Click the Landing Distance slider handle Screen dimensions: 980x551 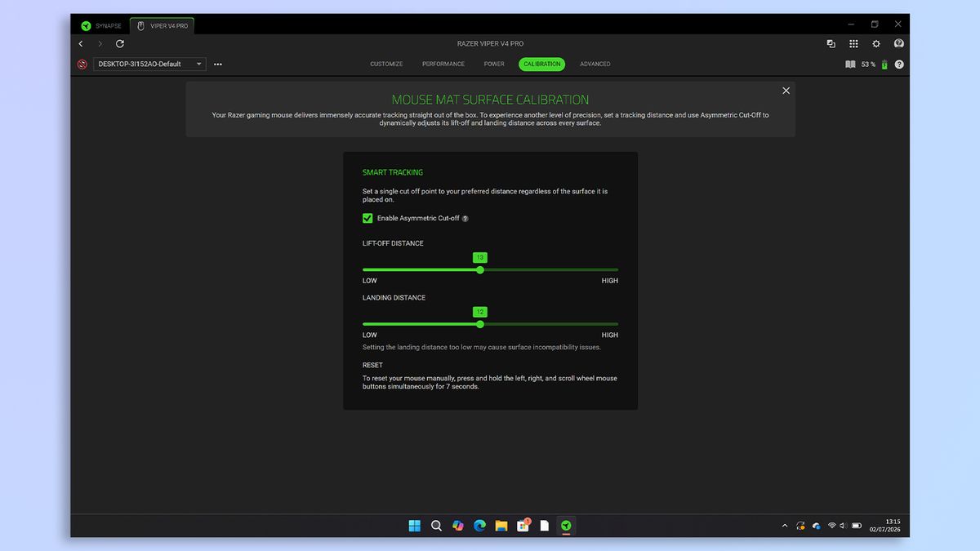(x=480, y=324)
